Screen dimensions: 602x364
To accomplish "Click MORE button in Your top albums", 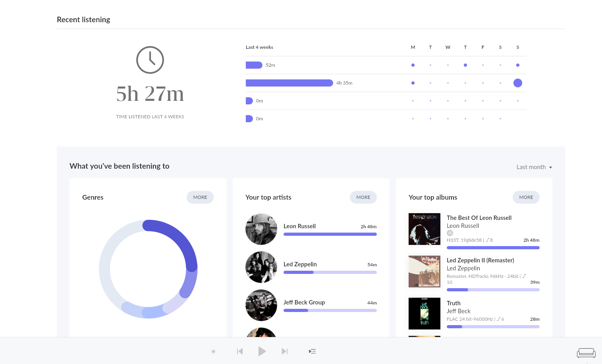I will tap(526, 197).
